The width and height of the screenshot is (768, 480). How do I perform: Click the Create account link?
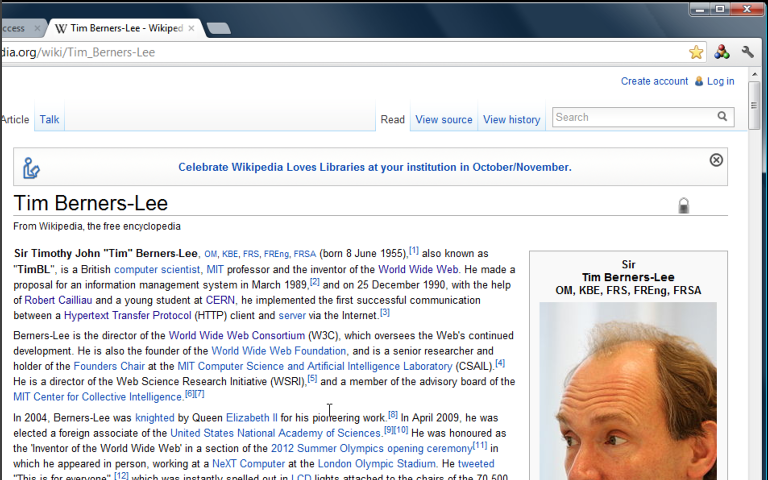click(654, 81)
